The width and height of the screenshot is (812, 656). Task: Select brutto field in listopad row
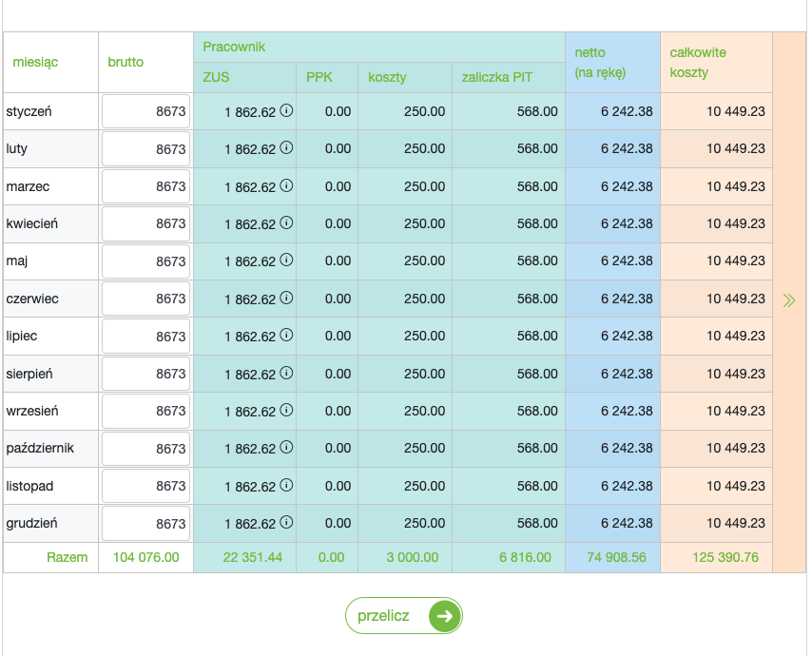point(145,486)
